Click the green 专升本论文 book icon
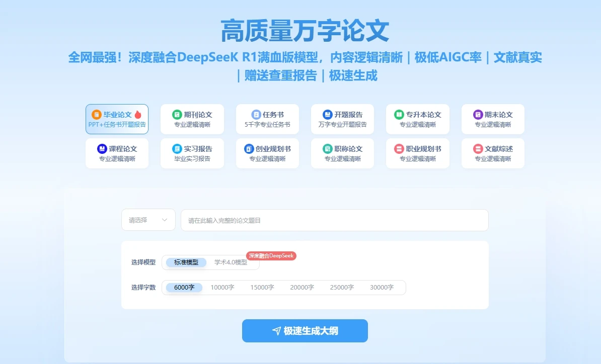The height and width of the screenshot is (364, 601). 399,115
